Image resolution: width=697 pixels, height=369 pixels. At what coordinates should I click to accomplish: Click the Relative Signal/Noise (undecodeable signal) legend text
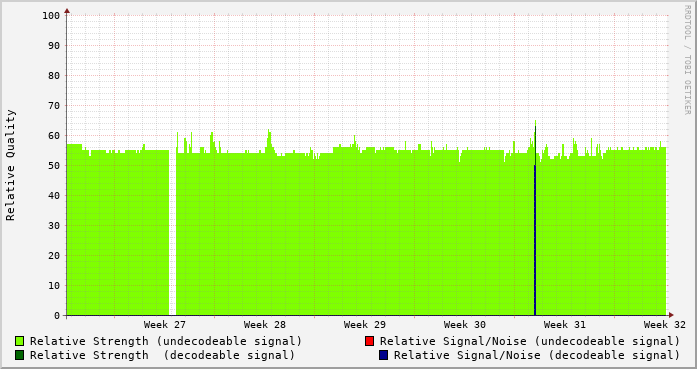(x=530, y=341)
